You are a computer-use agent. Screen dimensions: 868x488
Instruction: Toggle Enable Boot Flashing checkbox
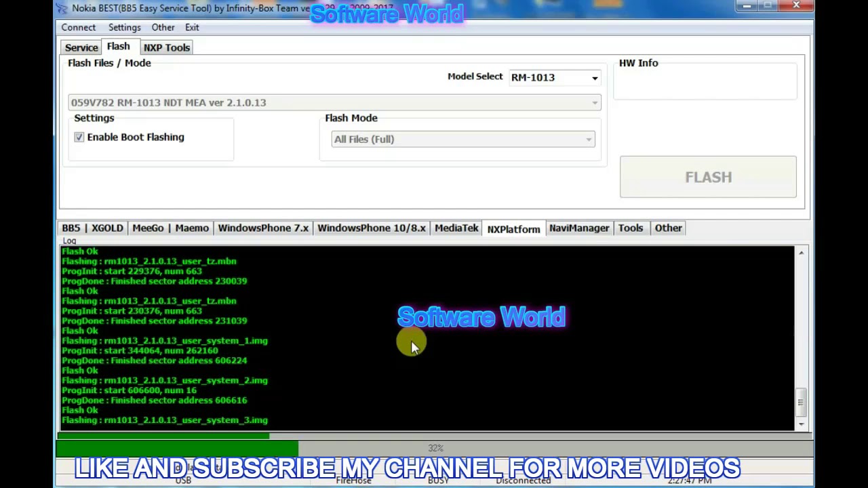pos(79,137)
